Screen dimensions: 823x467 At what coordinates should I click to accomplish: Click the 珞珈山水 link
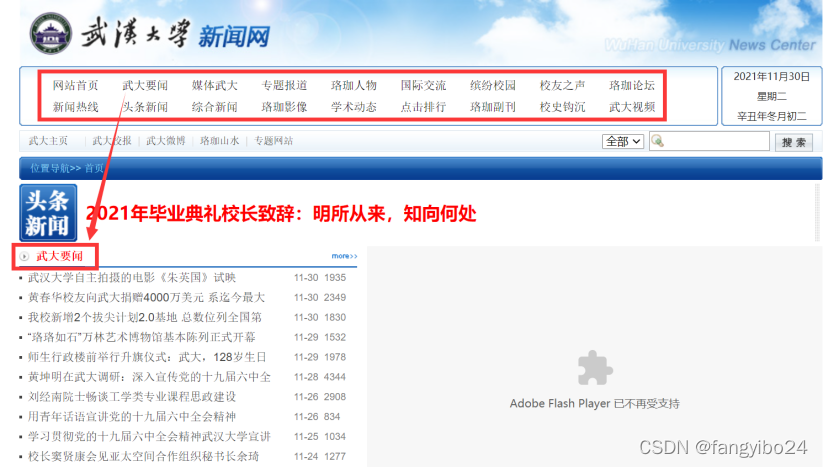(x=219, y=141)
